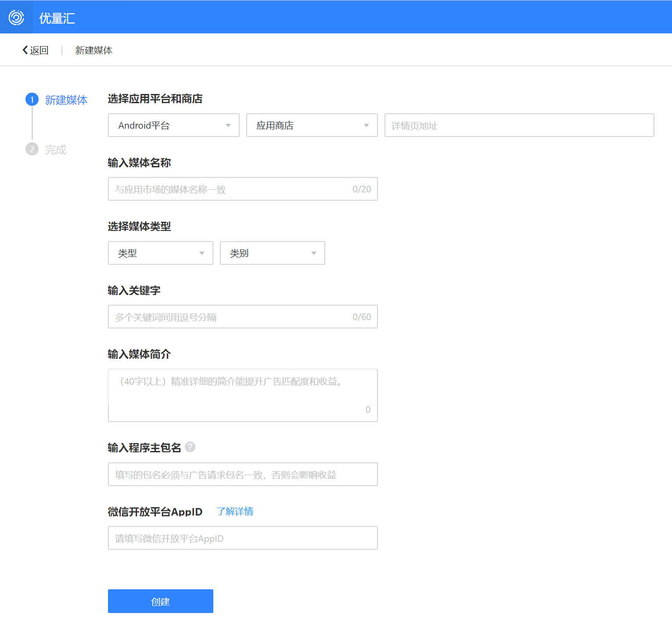Click the 新建媒体 breadcrumb title

(94, 50)
